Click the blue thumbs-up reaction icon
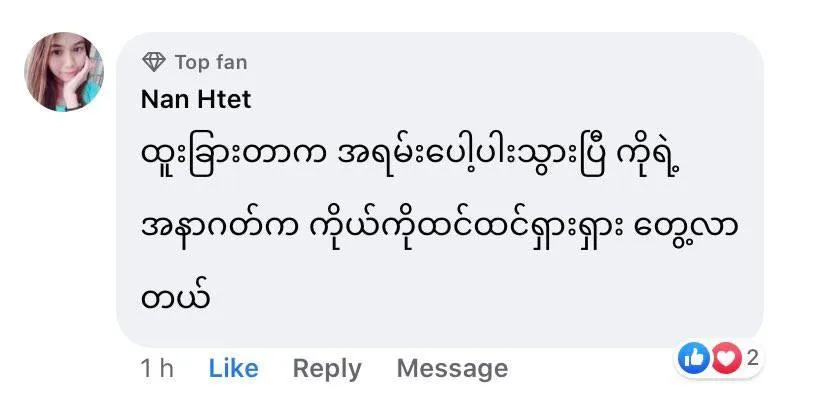Screen dimensions: 828x396 (693, 358)
